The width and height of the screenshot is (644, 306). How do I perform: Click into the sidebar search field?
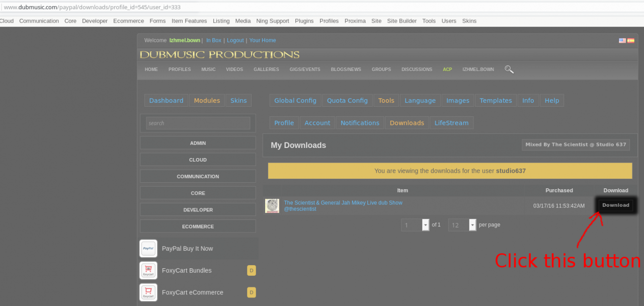click(198, 123)
